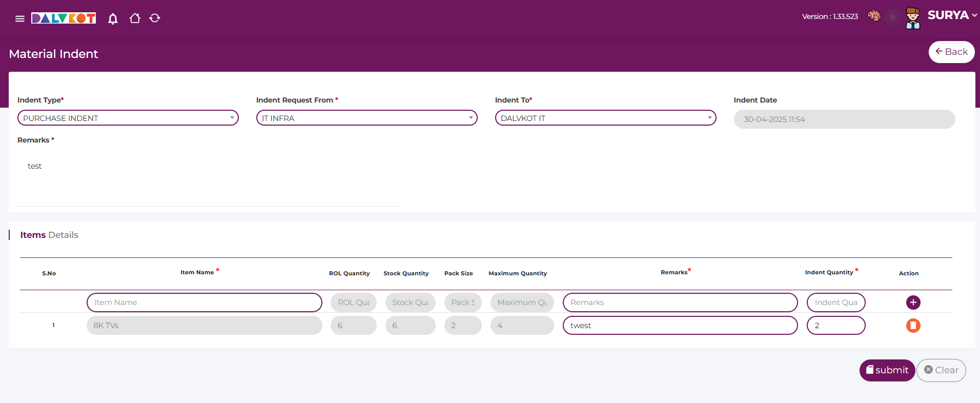This screenshot has height=403, width=980.
Task: Delete the 8K TVs item row
Action: (913, 326)
